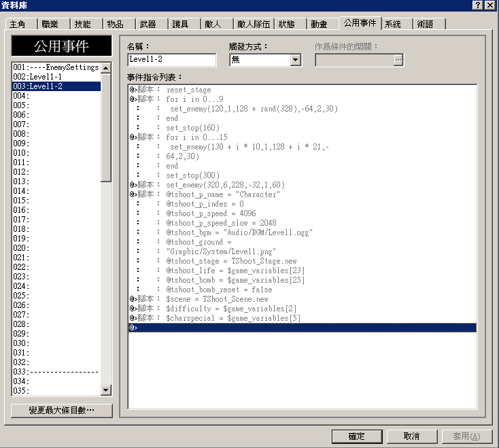Image resolution: width=499 pixels, height=448 pixels.
Task: Select the empty highlighted @> command row
Action: point(303,328)
